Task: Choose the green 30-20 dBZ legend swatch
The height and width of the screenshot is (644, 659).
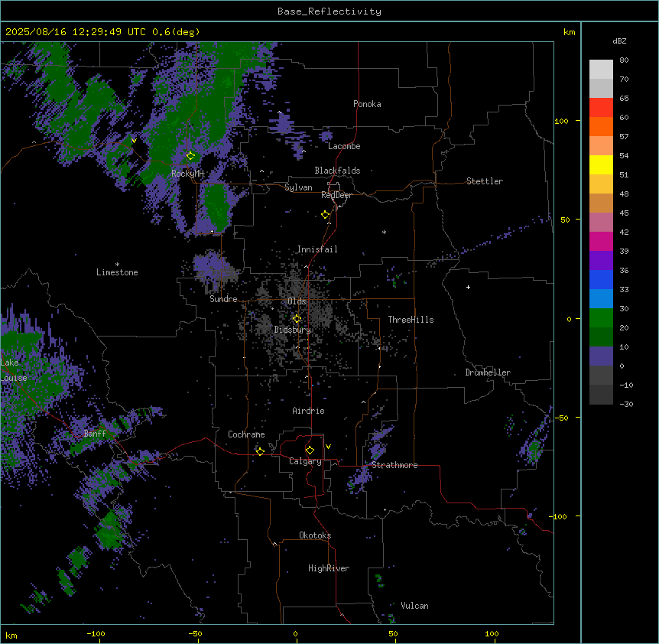Action: pyautogui.click(x=601, y=318)
